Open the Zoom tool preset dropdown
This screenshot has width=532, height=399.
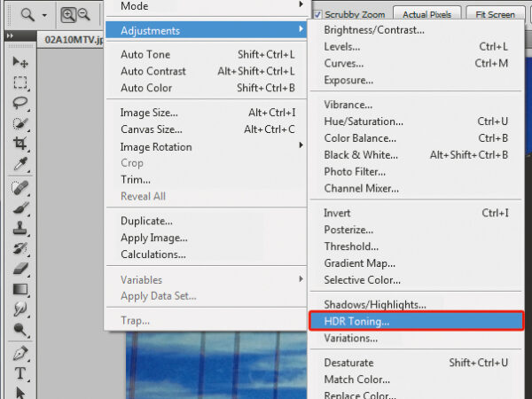(43, 14)
